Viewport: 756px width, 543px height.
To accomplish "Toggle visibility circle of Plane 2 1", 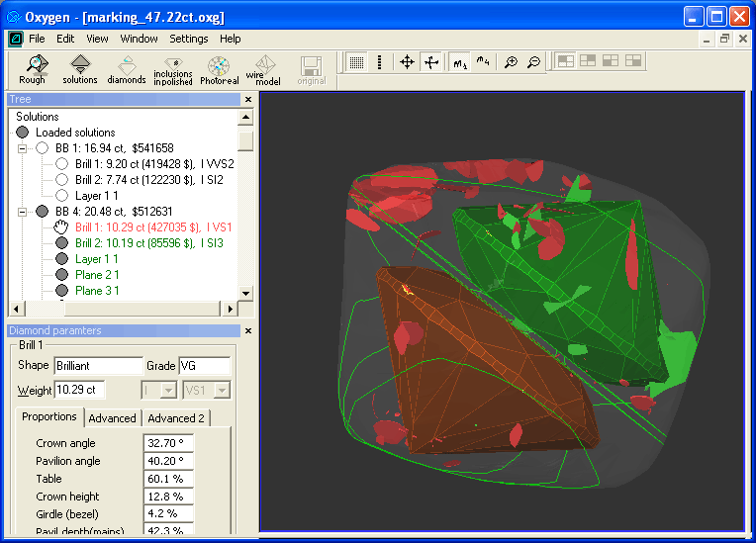I will pyautogui.click(x=61, y=275).
